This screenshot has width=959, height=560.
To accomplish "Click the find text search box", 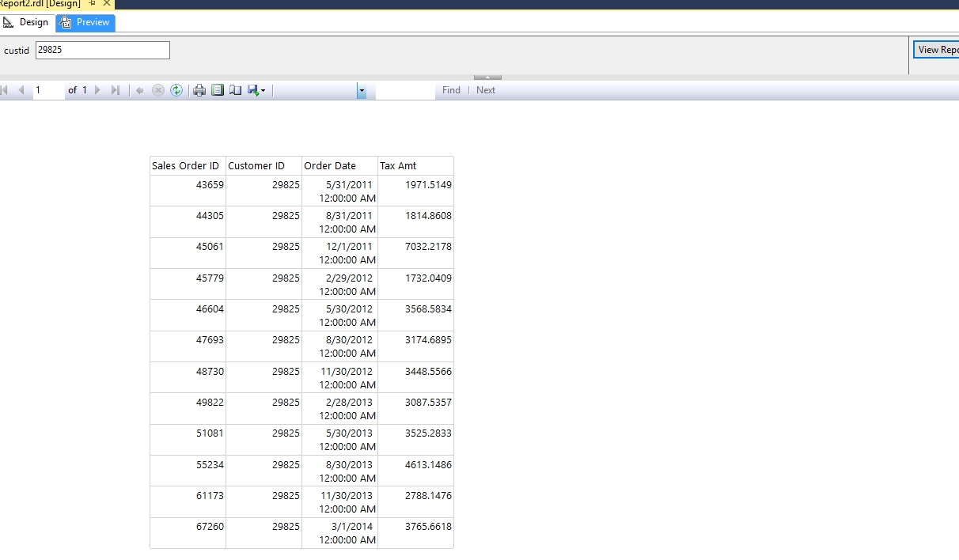I will (405, 91).
